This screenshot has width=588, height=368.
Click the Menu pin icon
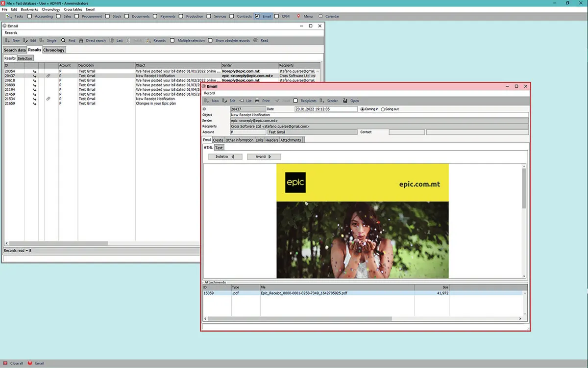pyautogui.click(x=298, y=16)
